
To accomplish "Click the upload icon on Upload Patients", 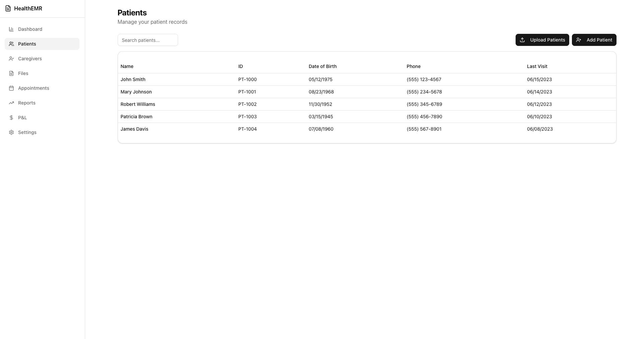I will point(523,40).
